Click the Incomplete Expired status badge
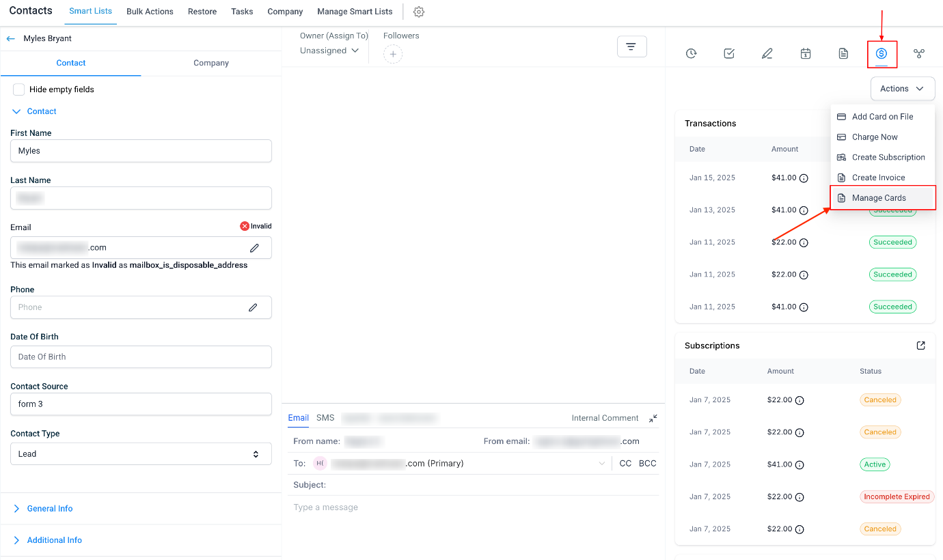The image size is (943, 560). [x=897, y=496]
